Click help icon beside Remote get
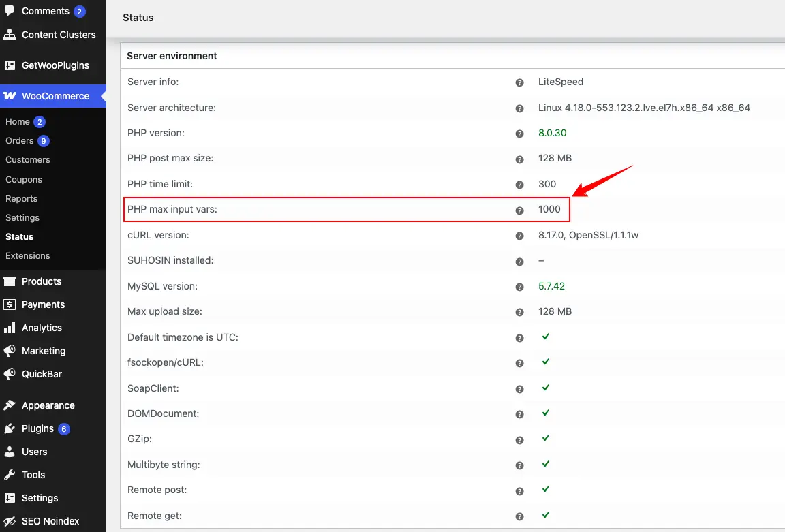This screenshot has width=785, height=532. click(520, 516)
